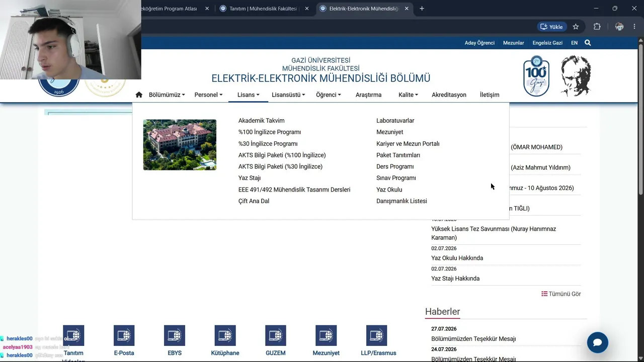The image size is (644, 362).
Task: Open the site search magnifier icon
Action: coord(588,43)
